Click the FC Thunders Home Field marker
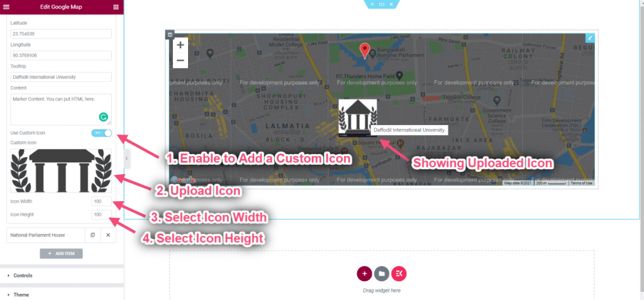 point(399,76)
